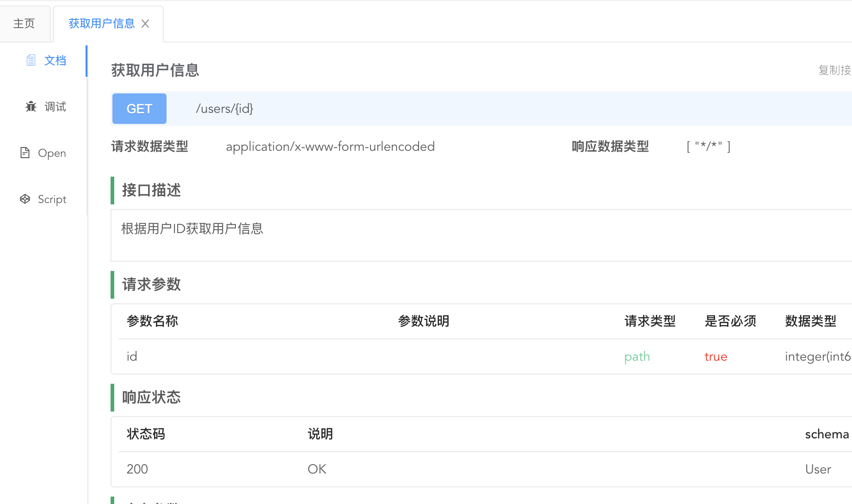852x504 pixels.
Task: Click the 根据用户ID获取用户信息 description
Action: tap(192, 229)
